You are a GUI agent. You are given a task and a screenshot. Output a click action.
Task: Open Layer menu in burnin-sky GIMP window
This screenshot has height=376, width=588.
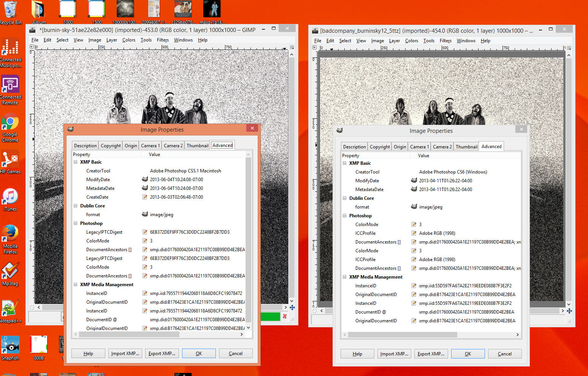pos(111,40)
